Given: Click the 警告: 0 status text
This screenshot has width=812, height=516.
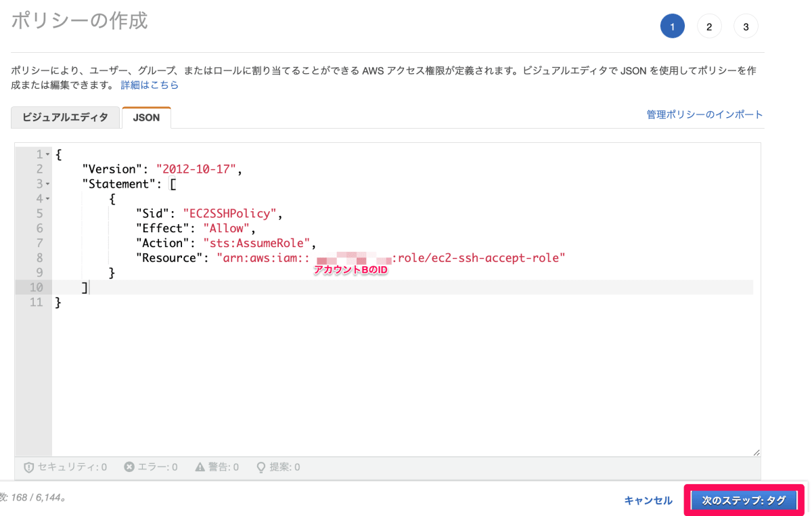Looking at the screenshot, I should pos(223,467).
